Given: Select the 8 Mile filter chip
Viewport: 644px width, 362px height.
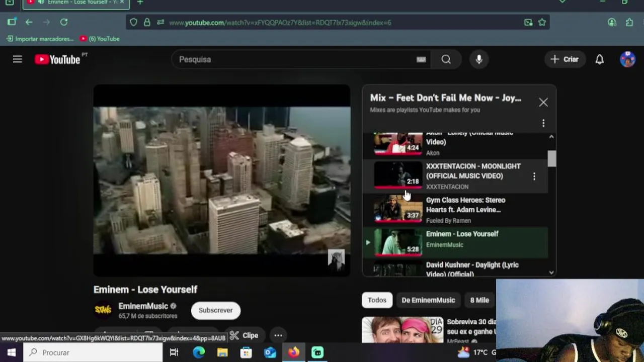Looking at the screenshot, I should tap(479, 300).
